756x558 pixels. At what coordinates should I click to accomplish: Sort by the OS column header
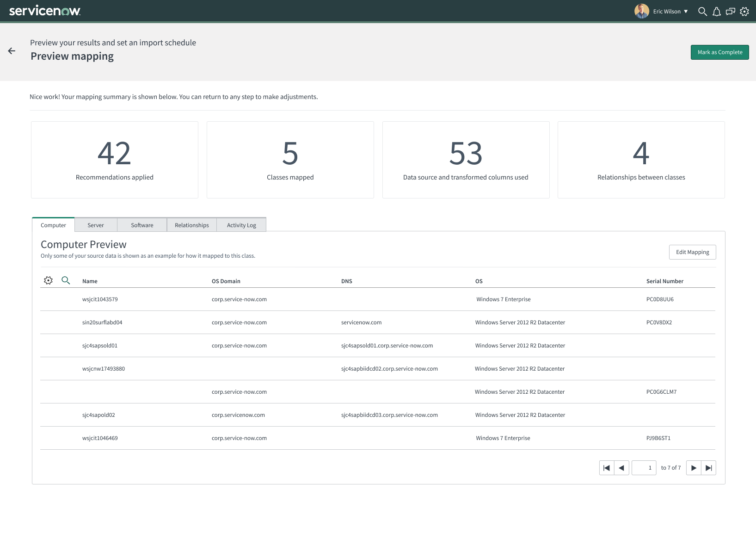(479, 281)
